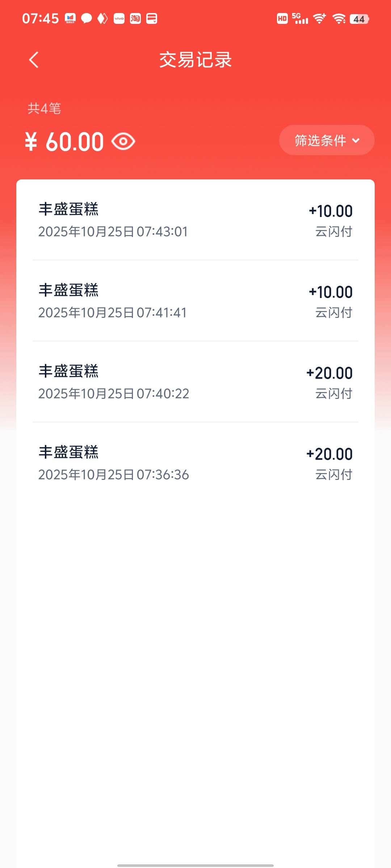This screenshot has width=391, height=868.
Task: Open the 丰盛蛋糕 transaction at 07:43:01
Action: [195, 220]
